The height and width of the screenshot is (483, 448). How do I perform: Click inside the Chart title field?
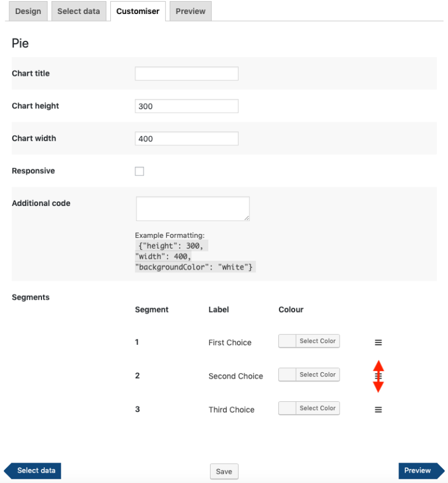(x=186, y=73)
